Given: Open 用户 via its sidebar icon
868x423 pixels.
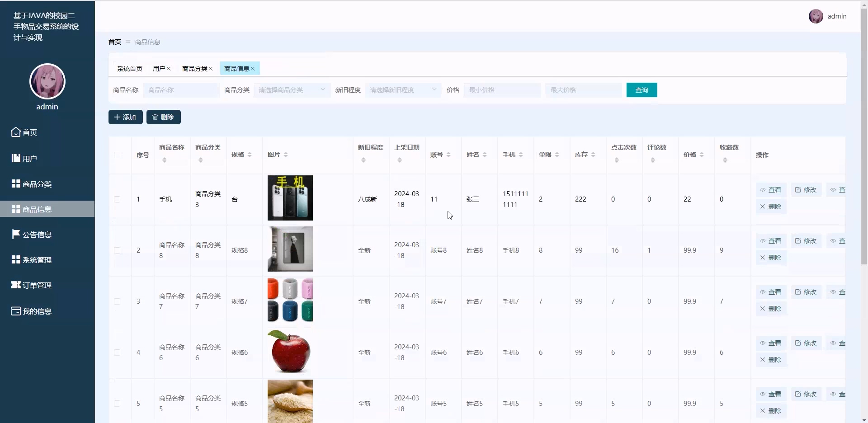Looking at the screenshot, I should pyautogui.click(x=16, y=158).
